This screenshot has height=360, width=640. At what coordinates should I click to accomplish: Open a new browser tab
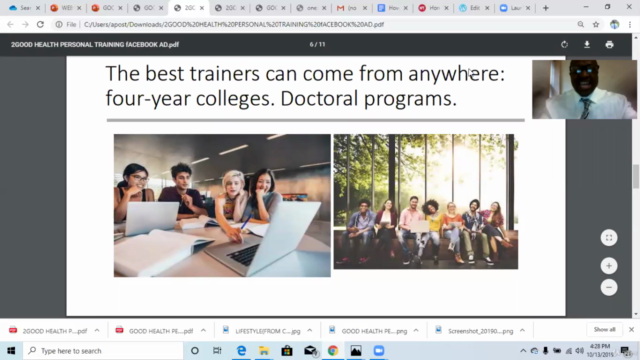546,8
